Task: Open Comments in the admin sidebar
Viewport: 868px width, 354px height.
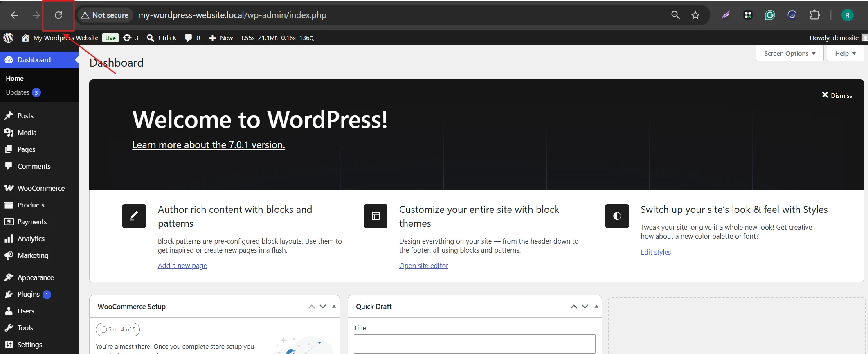Action: 39,166
